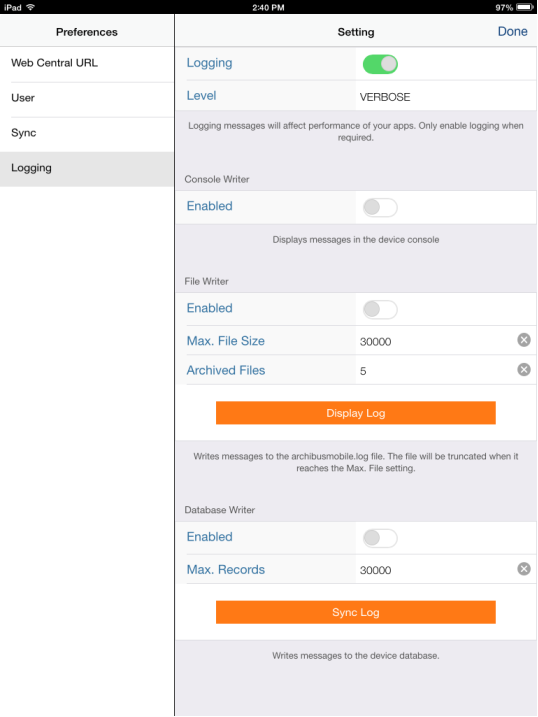
Task: Open the Level VERBOSE selector
Action: (x=445, y=96)
